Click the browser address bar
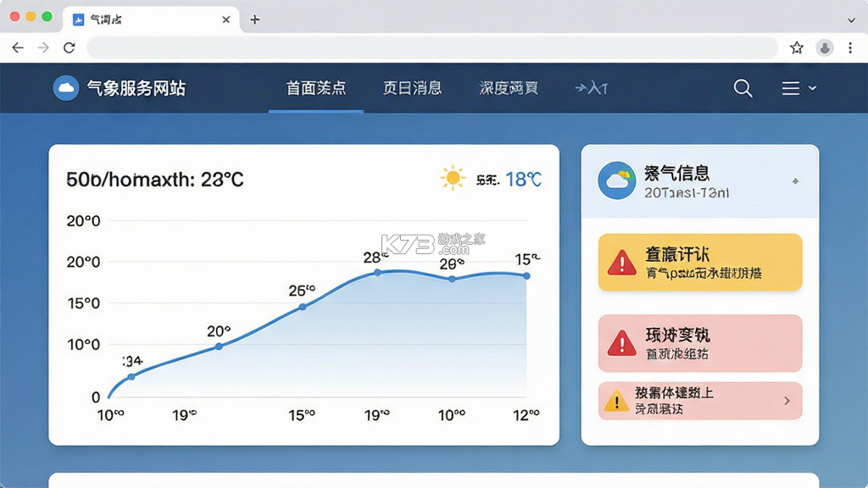 pos(432,48)
